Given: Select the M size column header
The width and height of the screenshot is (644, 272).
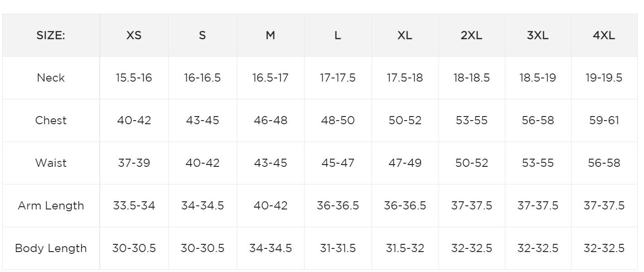Looking at the screenshot, I should click(x=270, y=35).
